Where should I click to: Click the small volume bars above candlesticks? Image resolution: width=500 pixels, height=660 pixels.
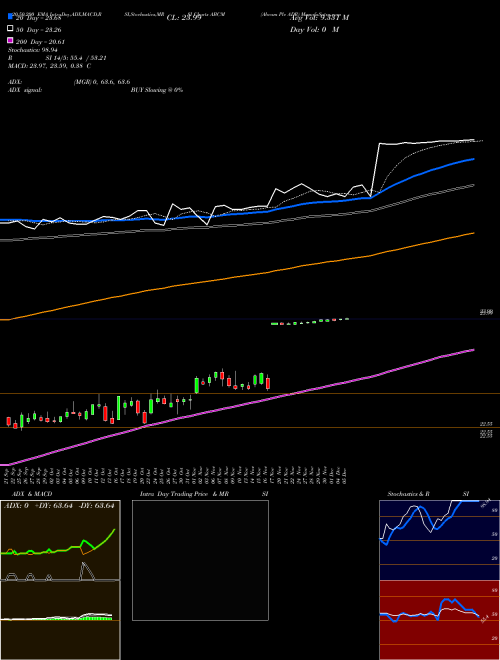(310, 322)
